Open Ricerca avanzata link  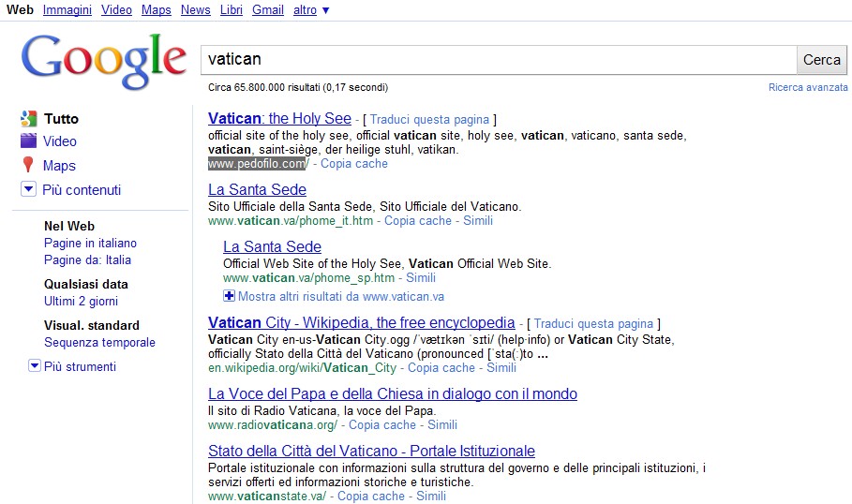pyautogui.click(x=807, y=87)
